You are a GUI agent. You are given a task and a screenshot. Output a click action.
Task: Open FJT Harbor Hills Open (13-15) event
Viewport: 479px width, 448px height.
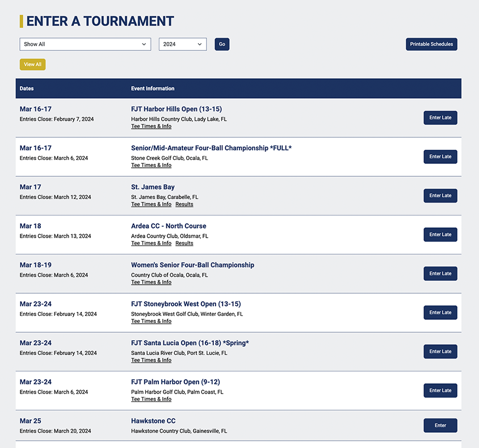tap(176, 109)
